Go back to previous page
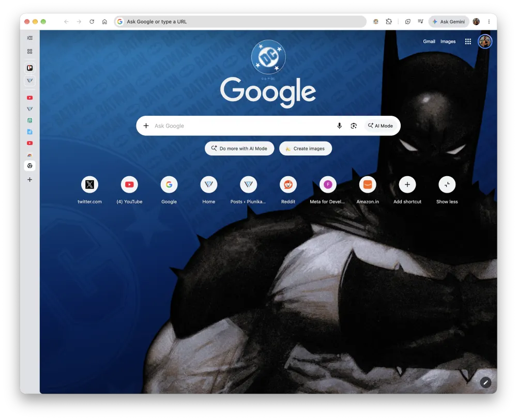Screen dimensions: 517x420 (66, 22)
